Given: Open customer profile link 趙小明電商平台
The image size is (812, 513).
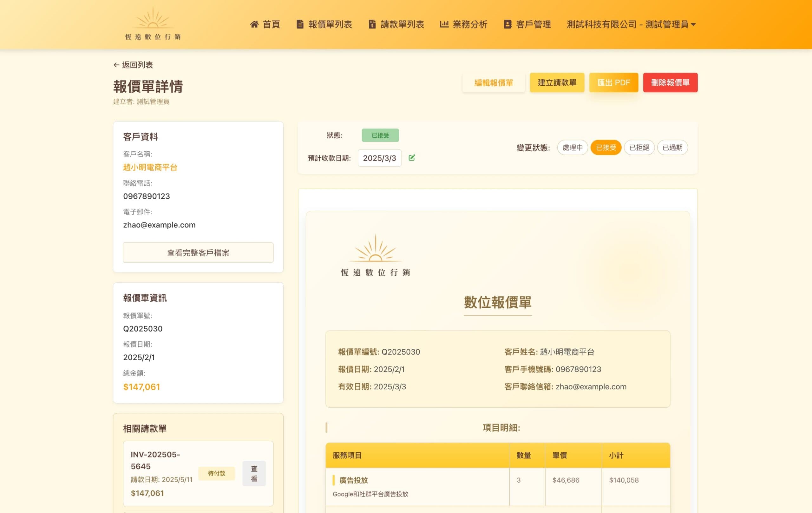Looking at the screenshot, I should 149,167.
